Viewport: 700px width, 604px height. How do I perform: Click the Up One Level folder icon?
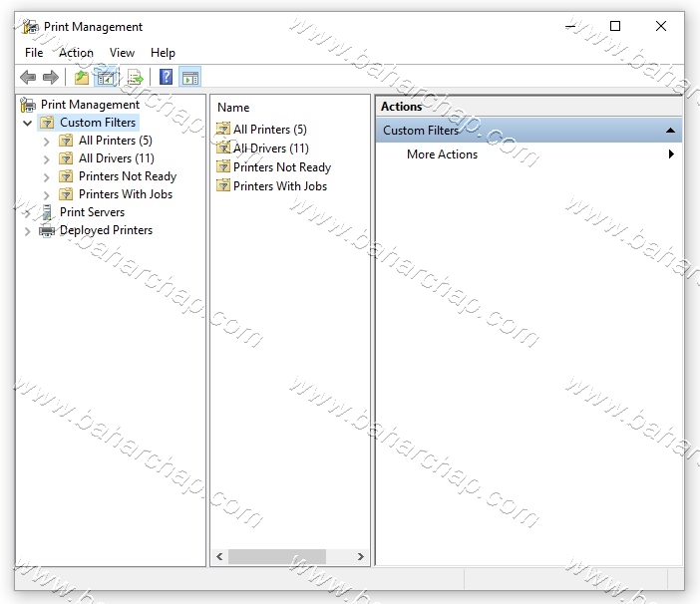pos(81,77)
